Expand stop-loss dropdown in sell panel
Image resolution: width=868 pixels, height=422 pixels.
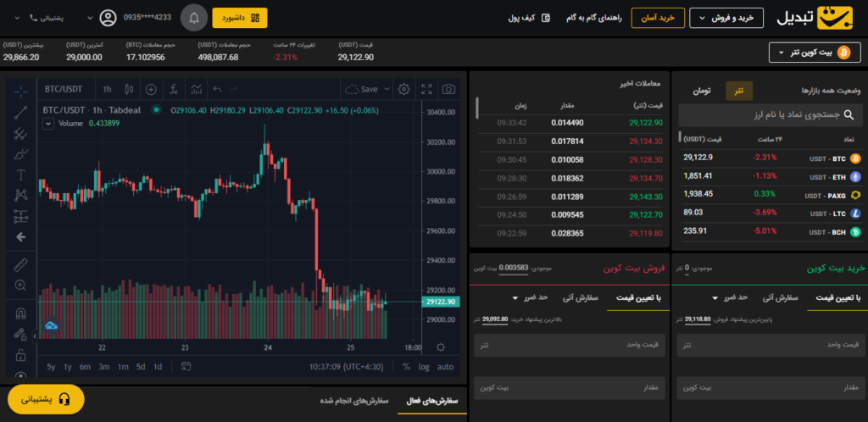coord(530,297)
